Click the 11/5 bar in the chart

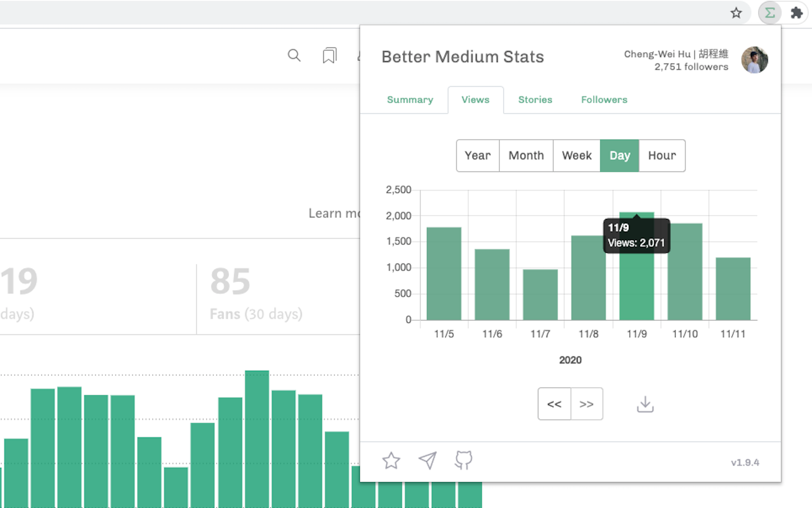click(444, 274)
